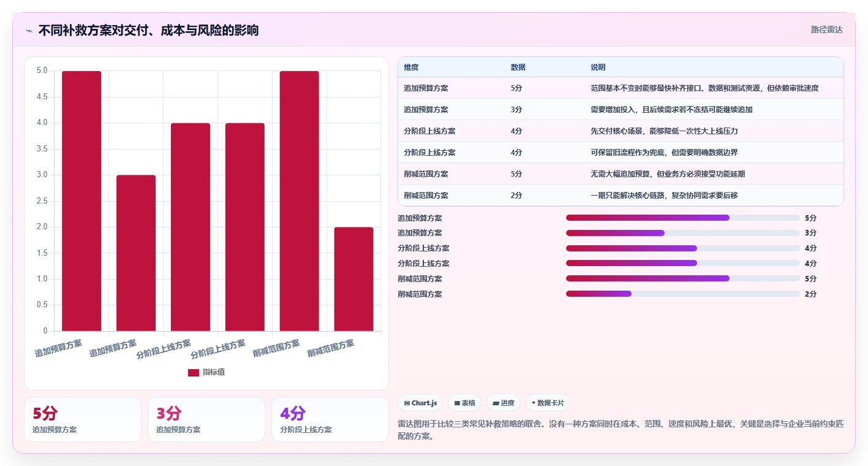Select the Chart.js tag
The image size is (868, 466).
[x=420, y=403]
